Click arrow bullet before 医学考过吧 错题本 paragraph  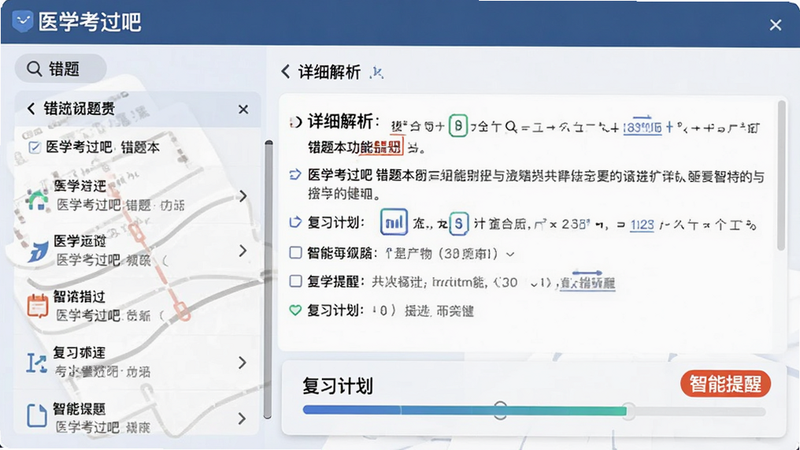[295, 175]
